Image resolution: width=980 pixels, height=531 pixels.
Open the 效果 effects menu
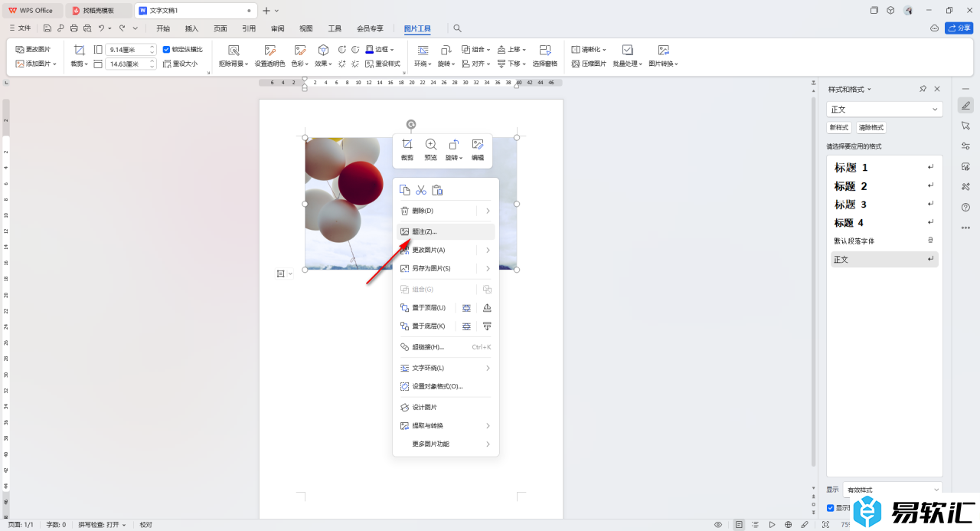pos(323,56)
